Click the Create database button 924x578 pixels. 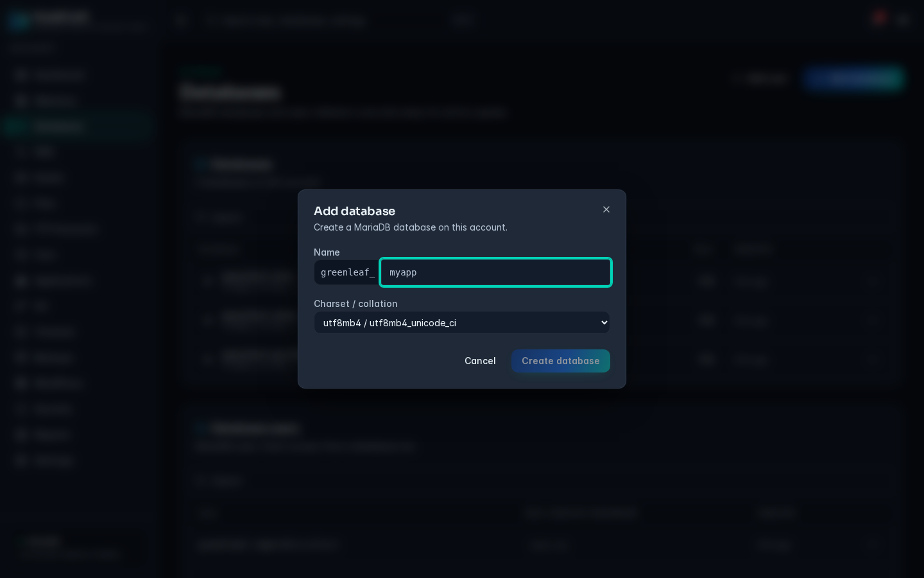561,361
